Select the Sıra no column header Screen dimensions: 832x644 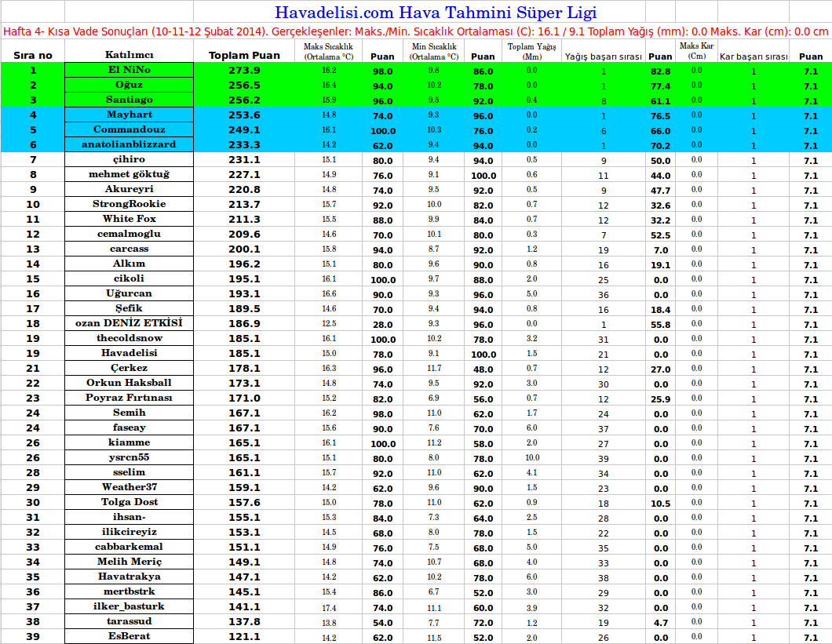click(x=33, y=56)
